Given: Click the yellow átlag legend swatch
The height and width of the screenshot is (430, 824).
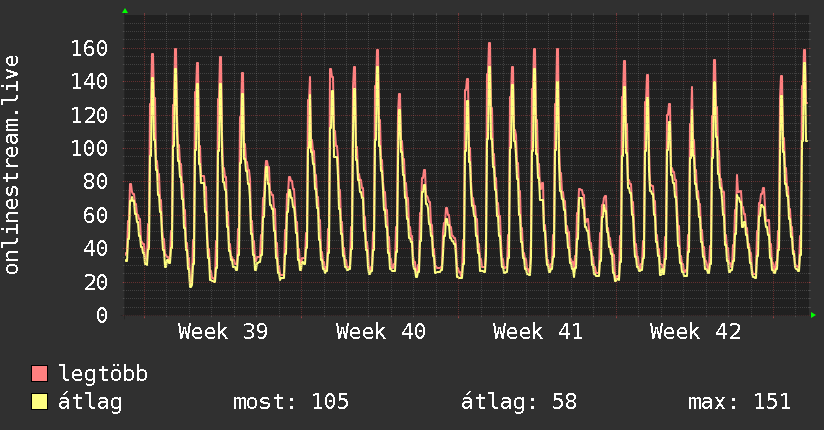Looking at the screenshot, I should pos(39,402).
